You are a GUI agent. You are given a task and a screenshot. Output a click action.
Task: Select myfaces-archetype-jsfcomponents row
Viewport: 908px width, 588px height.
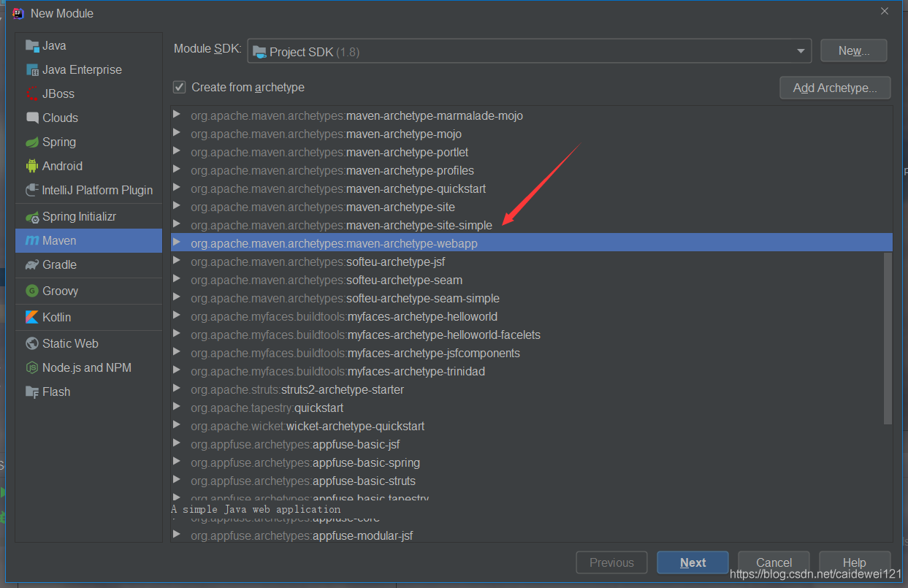click(x=532, y=353)
